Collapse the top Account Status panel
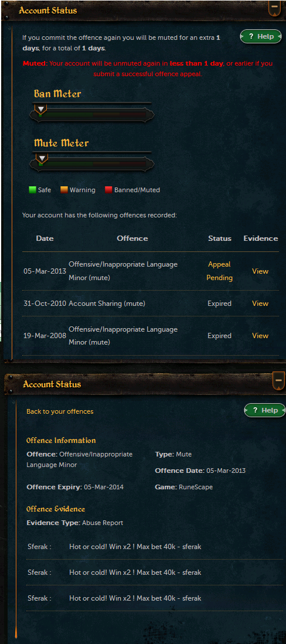 [x=274, y=8]
